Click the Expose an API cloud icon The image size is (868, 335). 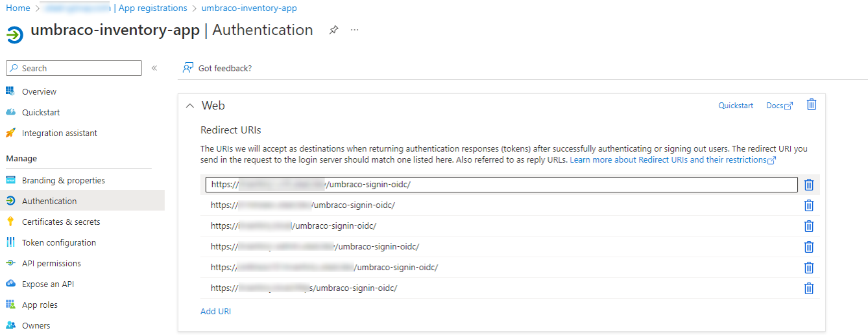point(10,284)
